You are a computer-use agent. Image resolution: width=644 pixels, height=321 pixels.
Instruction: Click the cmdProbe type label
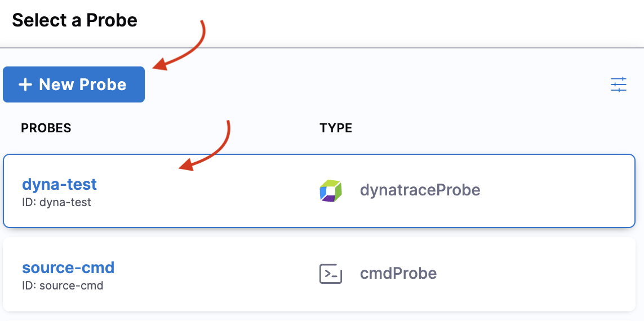[398, 274]
